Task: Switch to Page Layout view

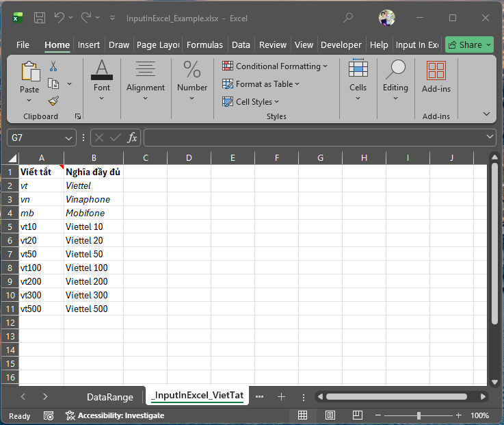Action: [x=330, y=415]
